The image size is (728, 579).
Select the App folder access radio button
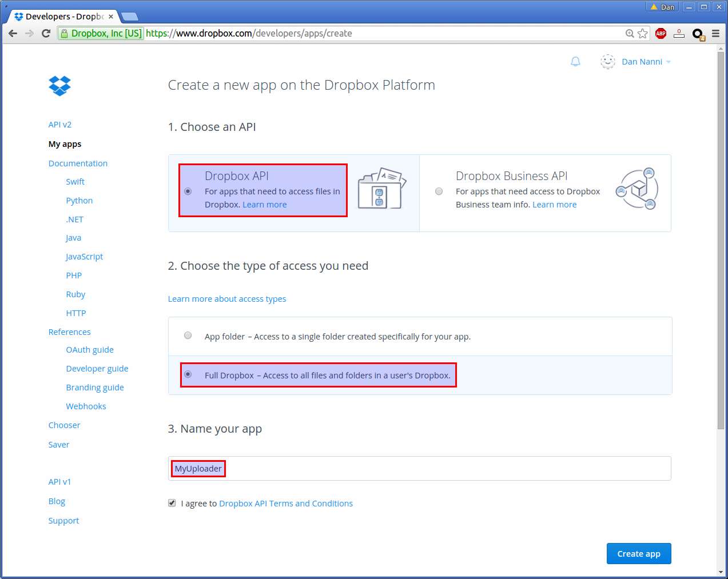pyautogui.click(x=188, y=336)
